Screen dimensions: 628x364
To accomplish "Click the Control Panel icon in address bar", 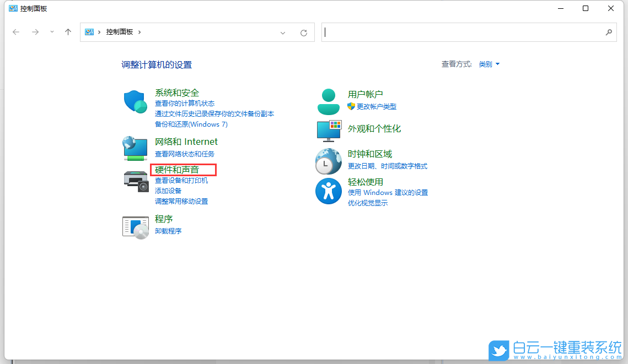I will click(x=89, y=32).
